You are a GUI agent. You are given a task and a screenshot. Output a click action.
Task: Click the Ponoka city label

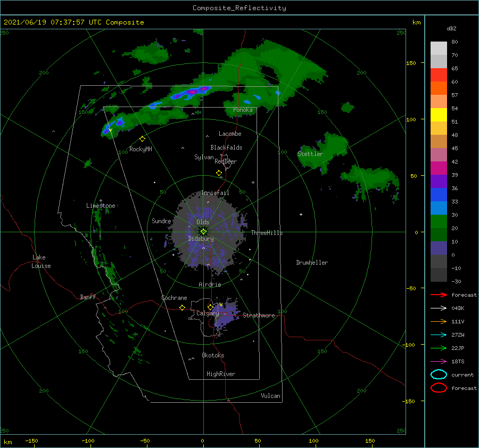pyautogui.click(x=243, y=110)
